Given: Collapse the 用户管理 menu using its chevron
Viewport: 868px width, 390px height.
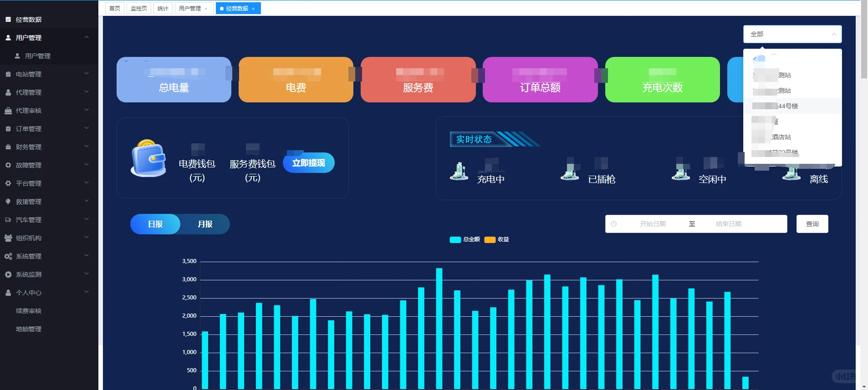Looking at the screenshot, I should point(87,37).
